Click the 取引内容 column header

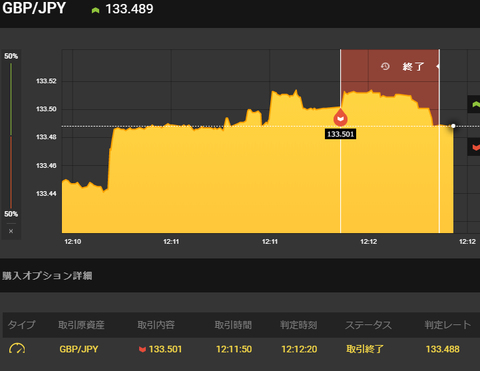click(x=156, y=325)
